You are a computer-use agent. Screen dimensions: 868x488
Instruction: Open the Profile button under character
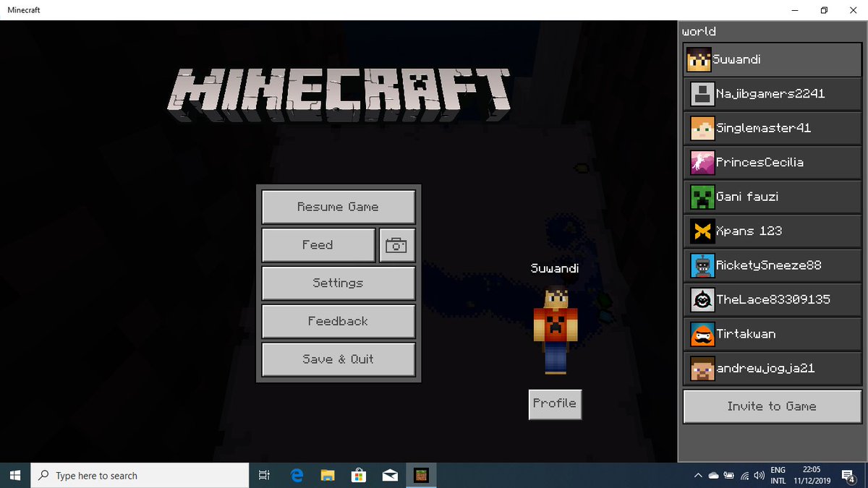(555, 403)
